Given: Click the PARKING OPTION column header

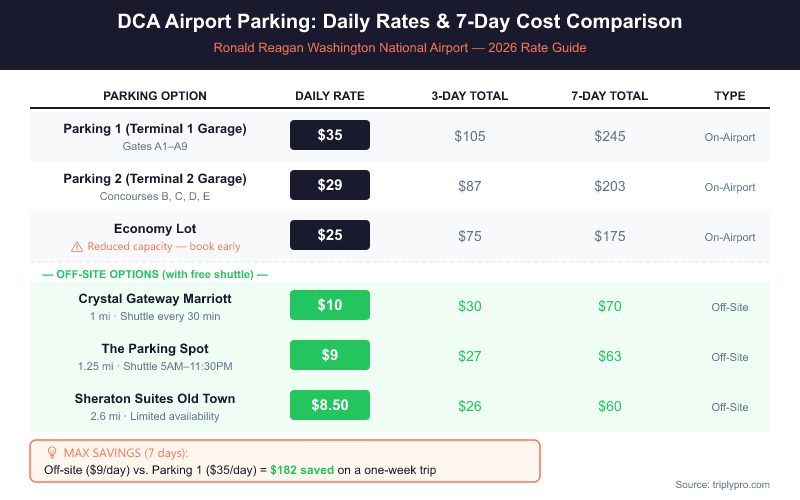Looking at the screenshot, I should (x=155, y=96).
